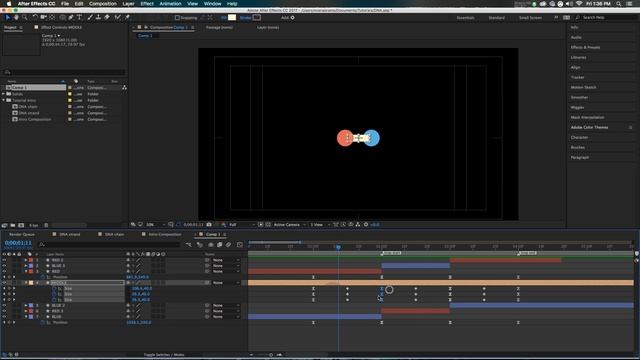
Task: Open the viewer magnification dropdown
Action: click(156, 224)
